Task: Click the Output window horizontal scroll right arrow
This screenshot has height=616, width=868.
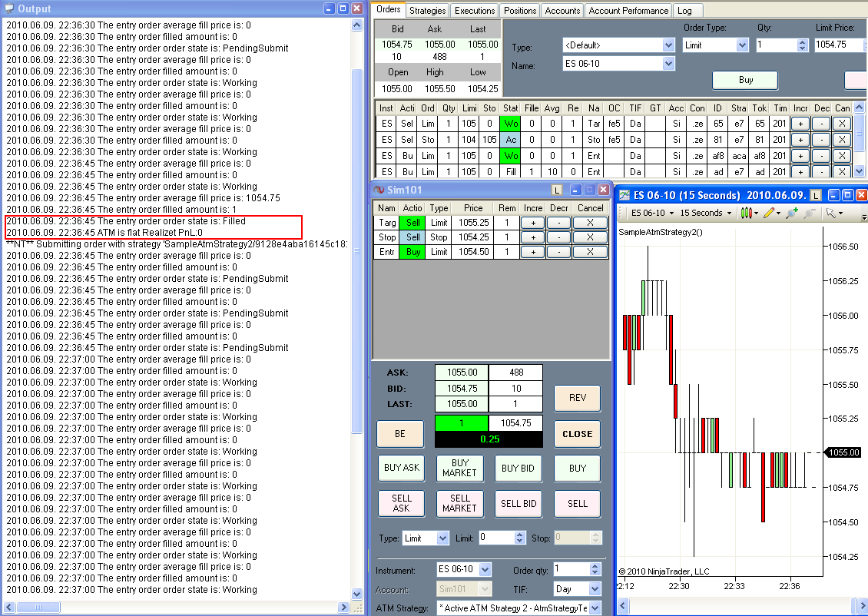Action: (x=344, y=607)
